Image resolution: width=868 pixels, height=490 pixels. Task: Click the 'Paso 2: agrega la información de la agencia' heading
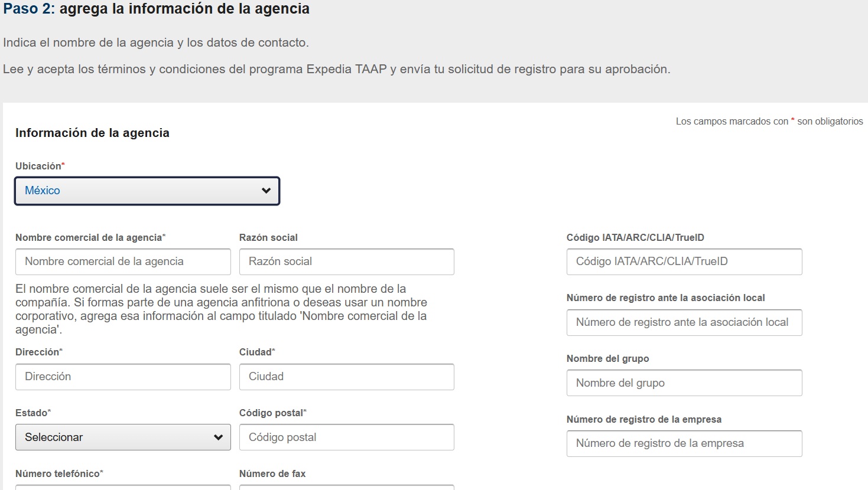[157, 9]
